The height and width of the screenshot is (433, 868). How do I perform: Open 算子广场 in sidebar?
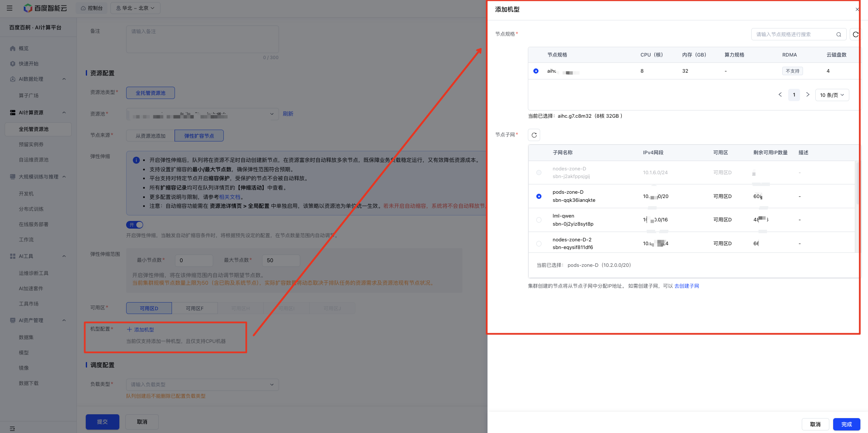point(28,96)
